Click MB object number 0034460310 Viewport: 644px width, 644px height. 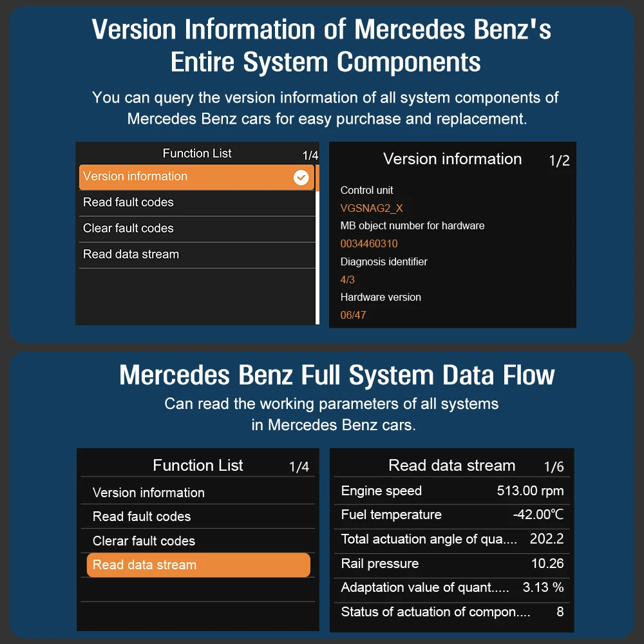click(x=369, y=244)
